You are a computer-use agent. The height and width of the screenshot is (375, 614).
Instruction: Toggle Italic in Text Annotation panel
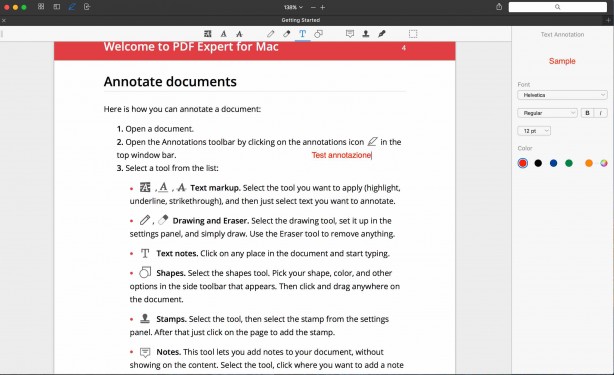[x=601, y=113]
